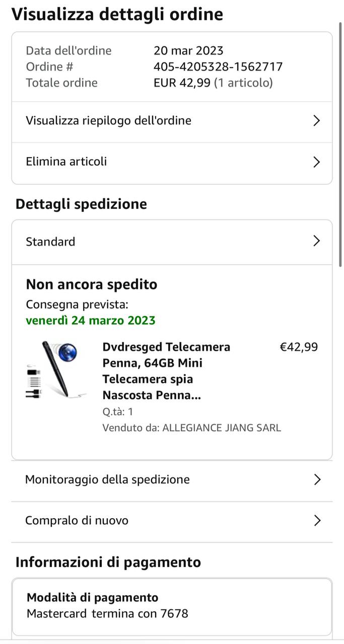Tap the Standard shipping label
The width and height of the screenshot is (344, 644).
50,242
